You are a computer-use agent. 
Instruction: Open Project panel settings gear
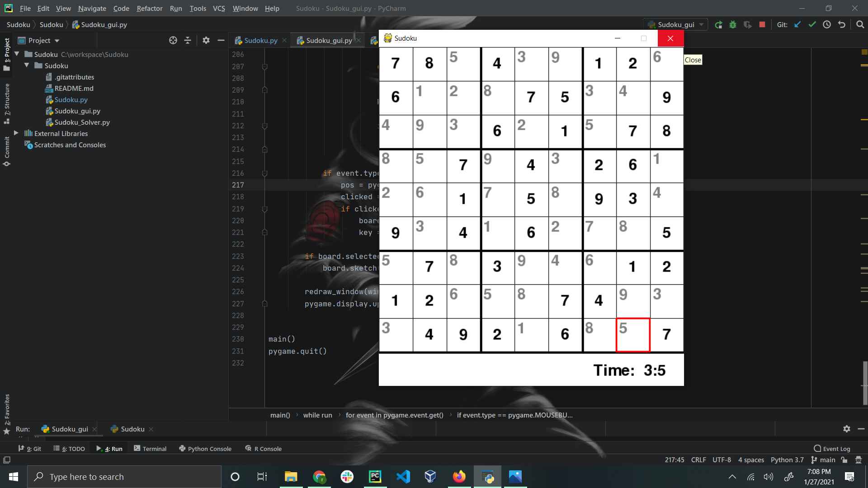206,41
